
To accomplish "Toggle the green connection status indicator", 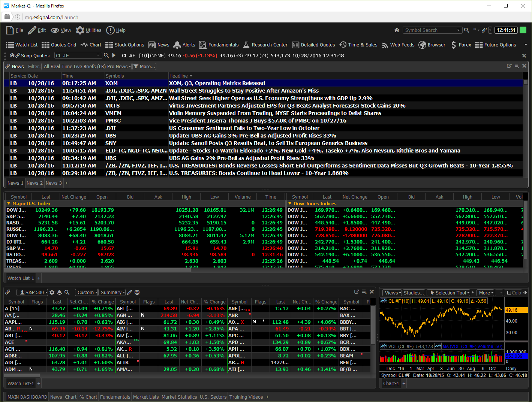I will [523, 30].
